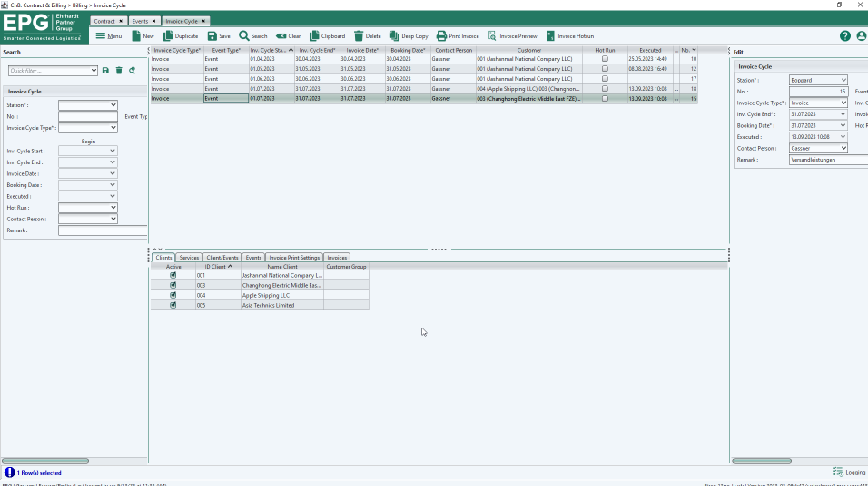Sort by Name Client column header
Image resolution: width=868 pixels, height=490 pixels.
tap(282, 267)
